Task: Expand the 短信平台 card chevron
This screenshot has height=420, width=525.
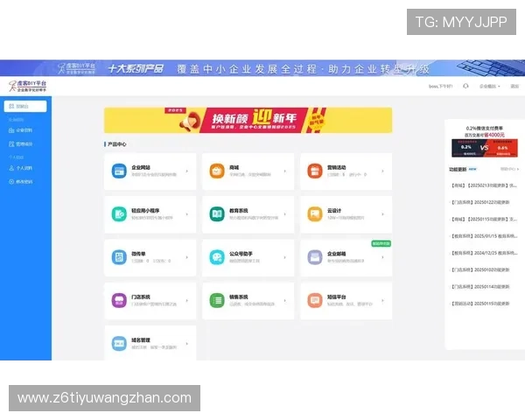Action: [x=382, y=300]
